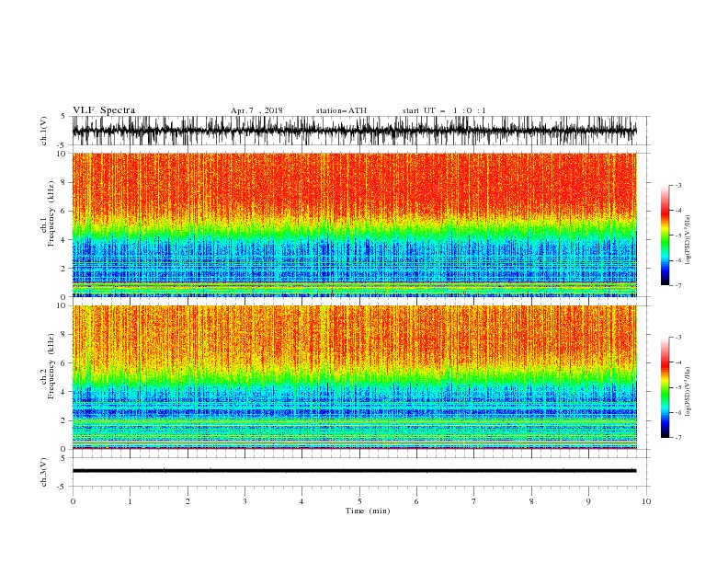Screen dimensions: 728x563
Task: Click time axis tick label 4
Action: pos(302,501)
